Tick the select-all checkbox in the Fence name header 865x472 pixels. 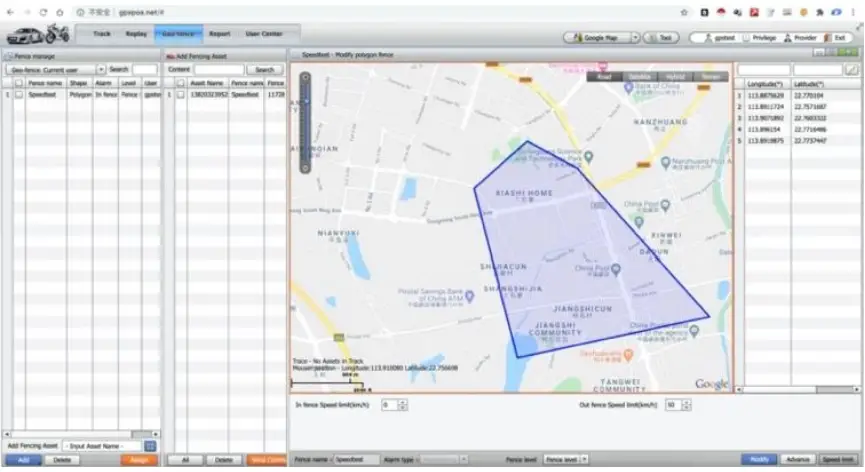19,83
